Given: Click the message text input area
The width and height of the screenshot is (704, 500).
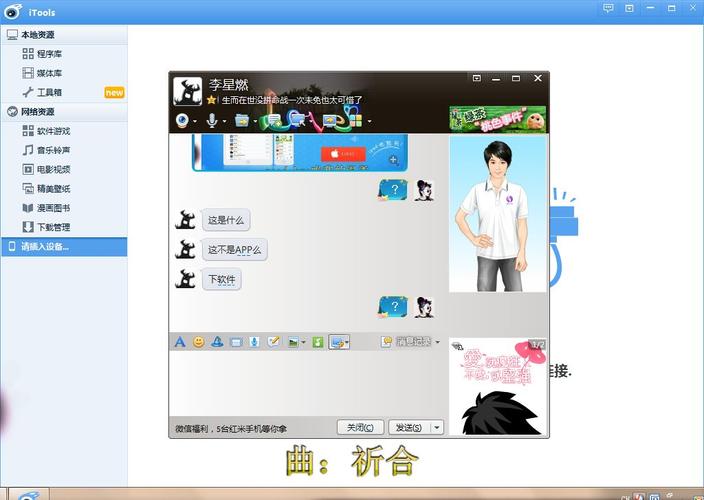Looking at the screenshot, I should click(x=306, y=383).
